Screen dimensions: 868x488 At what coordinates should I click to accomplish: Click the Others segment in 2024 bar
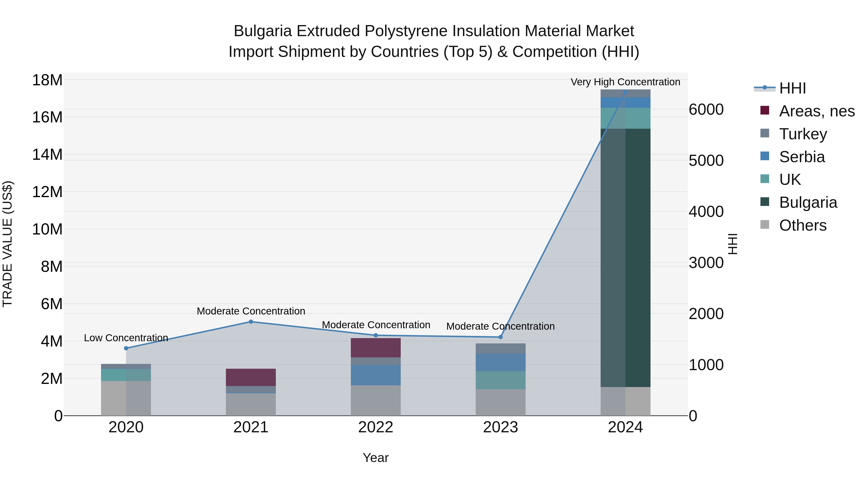pyautogui.click(x=625, y=401)
